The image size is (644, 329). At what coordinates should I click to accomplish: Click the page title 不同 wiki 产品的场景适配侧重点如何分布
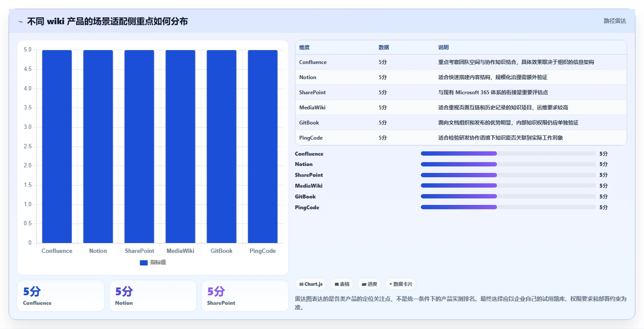click(107, 22)
